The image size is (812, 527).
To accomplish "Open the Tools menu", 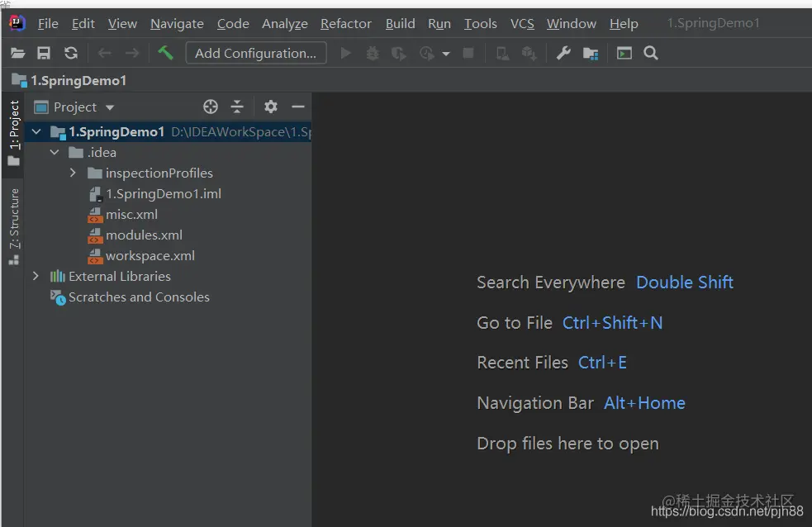I will coord(481,24).
